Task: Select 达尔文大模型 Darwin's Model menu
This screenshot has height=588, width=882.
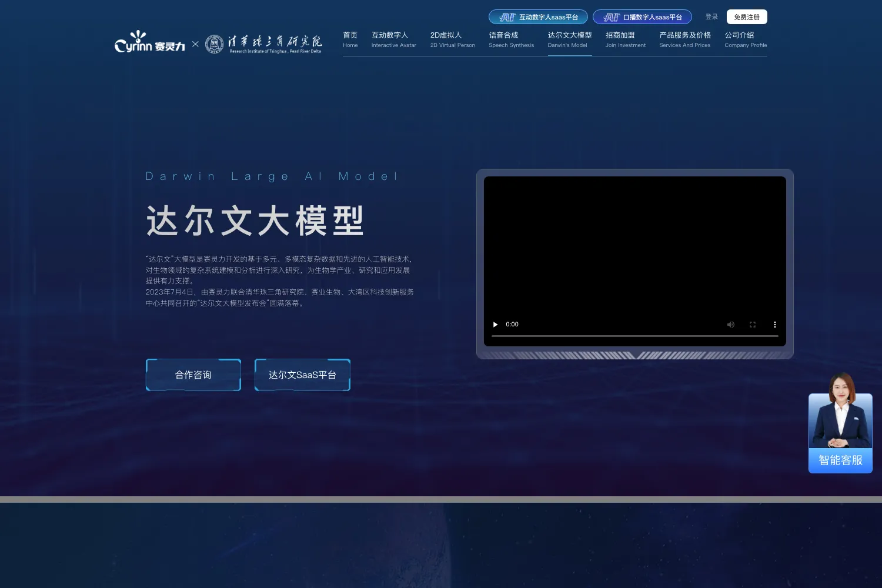Action: [x=570, y=39]
